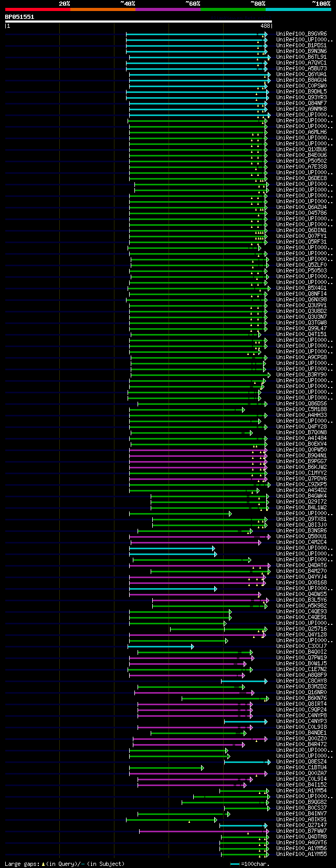Select the UniRef100_Q6AZU4 label

click(x=301, y=207)
